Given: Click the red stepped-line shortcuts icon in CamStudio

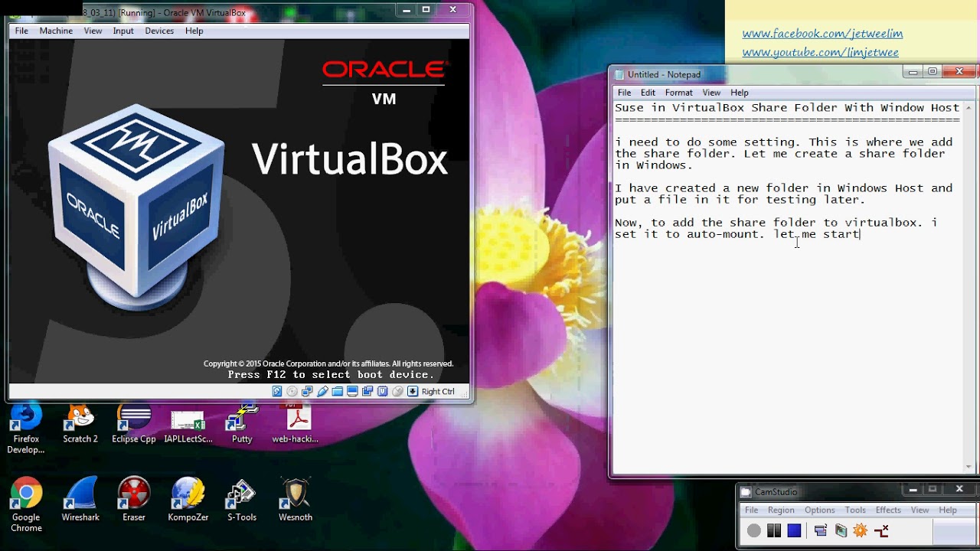Looking at the screenshot, I should point(881,530).
